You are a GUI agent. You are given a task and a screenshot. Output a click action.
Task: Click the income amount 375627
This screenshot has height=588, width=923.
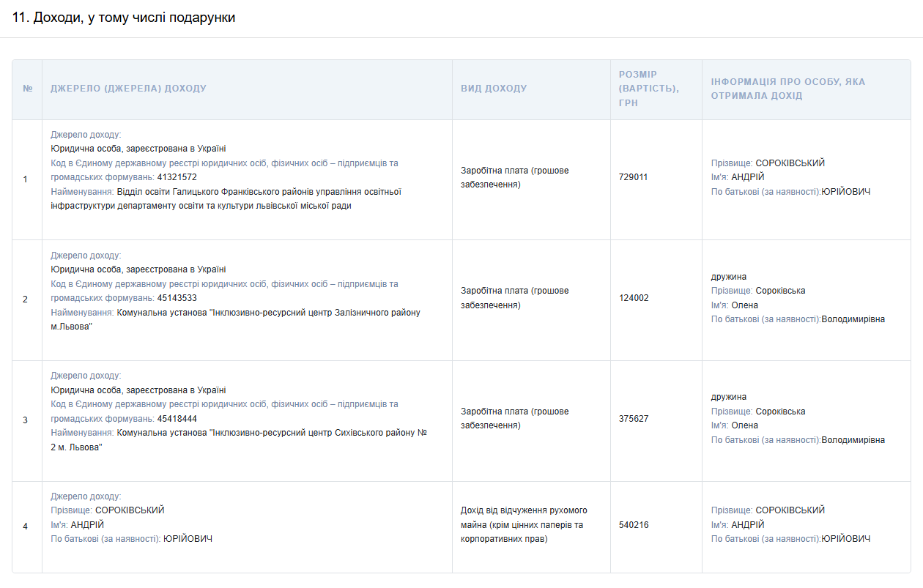pos(634,419)
